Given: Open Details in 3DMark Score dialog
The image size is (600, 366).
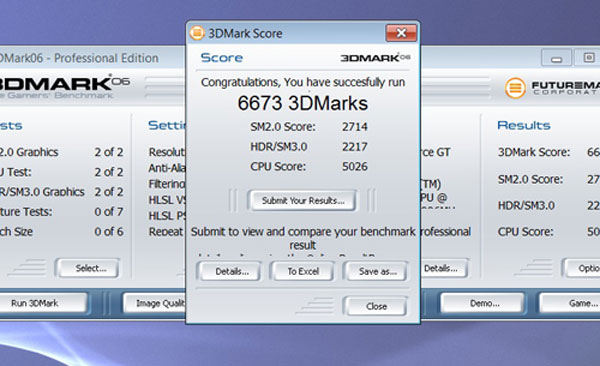Looking at the screenshot, I should 230,271.
